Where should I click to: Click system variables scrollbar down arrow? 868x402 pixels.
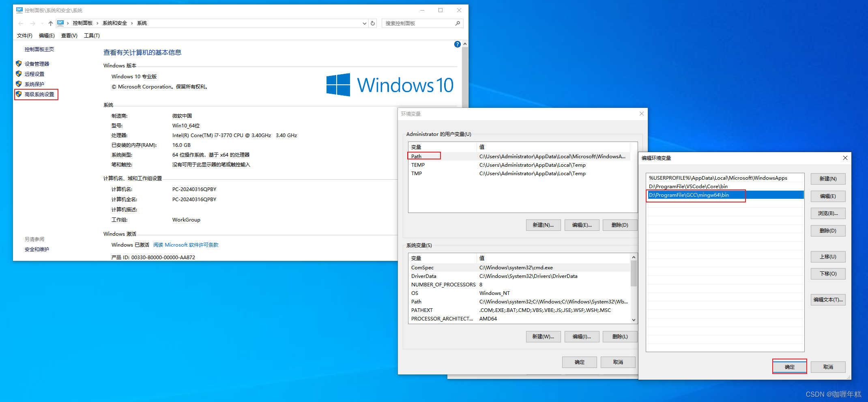point(634,320)
